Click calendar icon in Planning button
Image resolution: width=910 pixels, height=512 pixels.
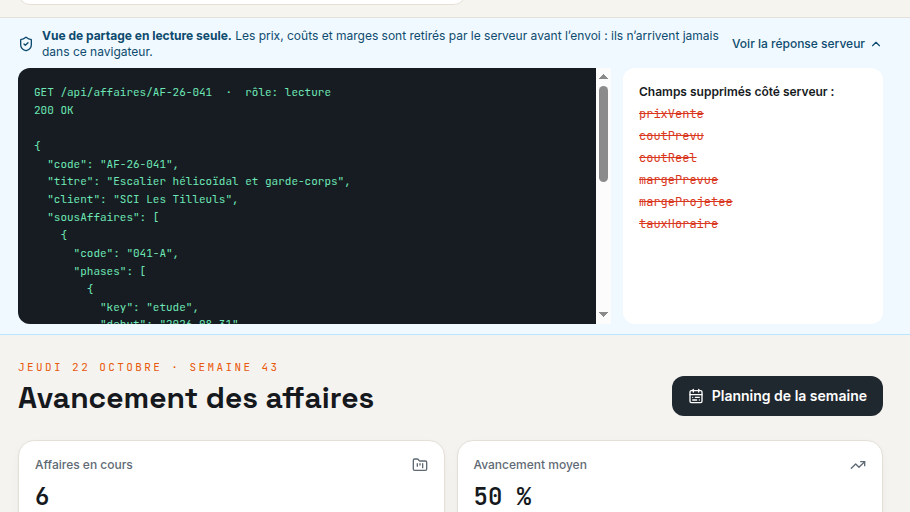pos(696,396)
